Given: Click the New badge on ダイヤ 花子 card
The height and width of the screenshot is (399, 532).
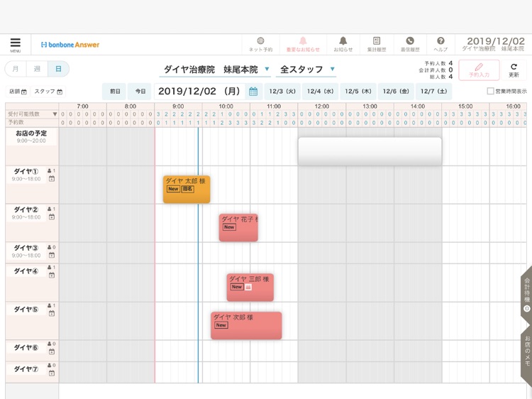Looking at the screenshot, I should point(229,227).
